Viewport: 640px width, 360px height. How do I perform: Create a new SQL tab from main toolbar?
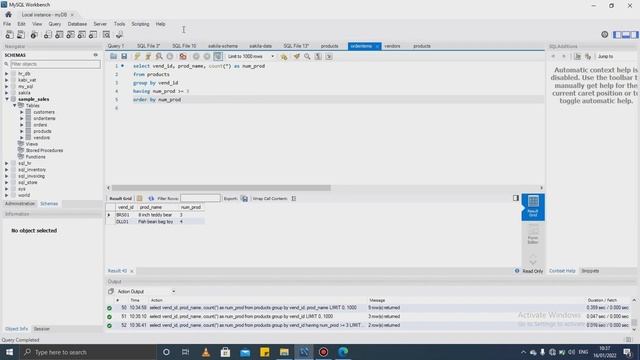[x=9, y=35]
